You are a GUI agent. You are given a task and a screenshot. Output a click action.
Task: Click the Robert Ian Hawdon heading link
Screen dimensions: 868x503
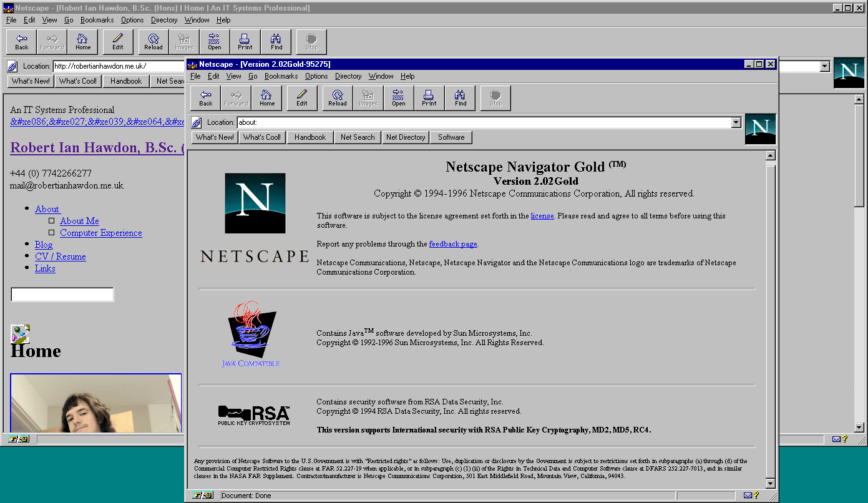[x=97, y=148]
